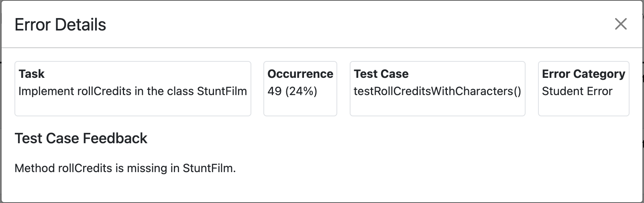Click the Test Case Feedback heading
Viewport: 644px width, 203px height.
point(81,138)
